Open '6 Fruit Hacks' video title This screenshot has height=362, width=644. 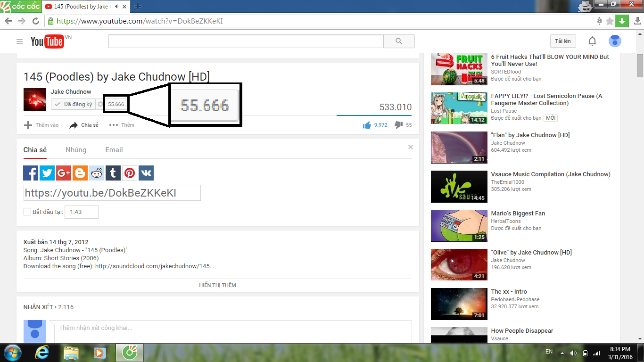[x=550, y=60]
